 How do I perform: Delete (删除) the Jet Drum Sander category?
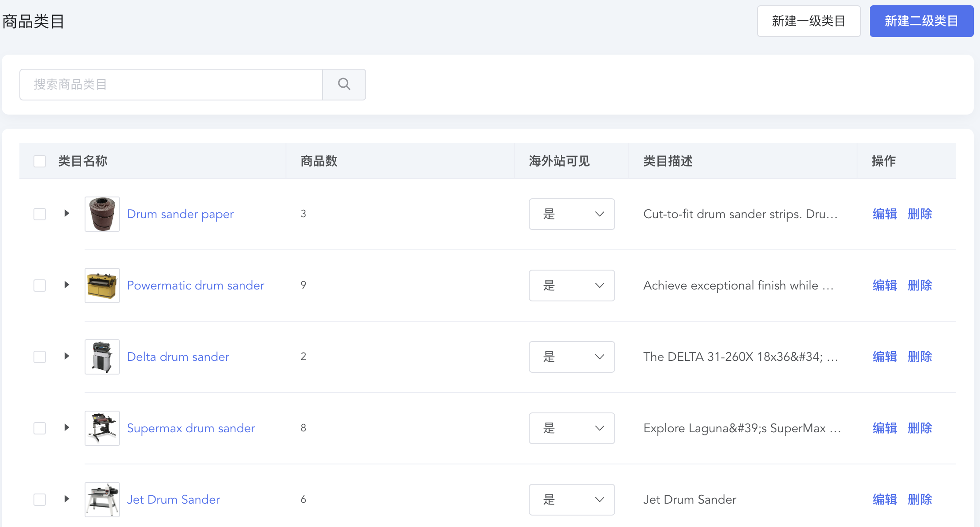coord(920,500)
